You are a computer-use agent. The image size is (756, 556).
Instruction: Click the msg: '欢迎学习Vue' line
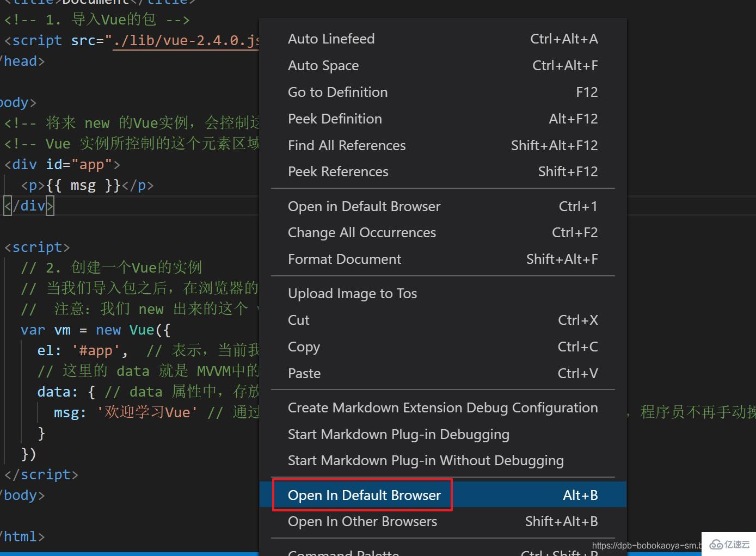click(126, 412)
